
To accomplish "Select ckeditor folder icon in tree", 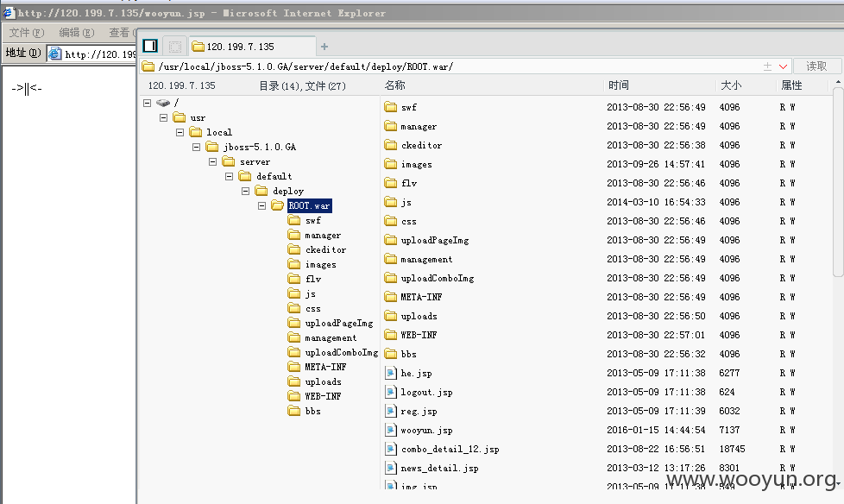I will point(294,249).
